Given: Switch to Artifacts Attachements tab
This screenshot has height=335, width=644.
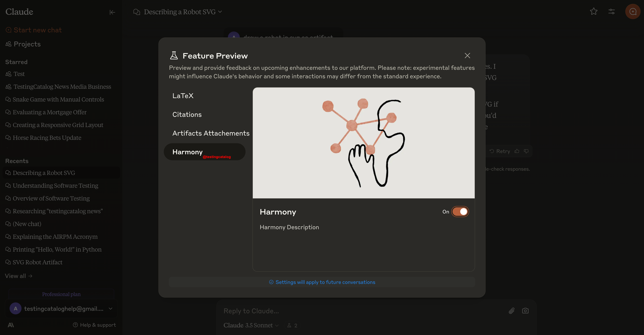Looking at the screenshot, I should tap(211, 133).
